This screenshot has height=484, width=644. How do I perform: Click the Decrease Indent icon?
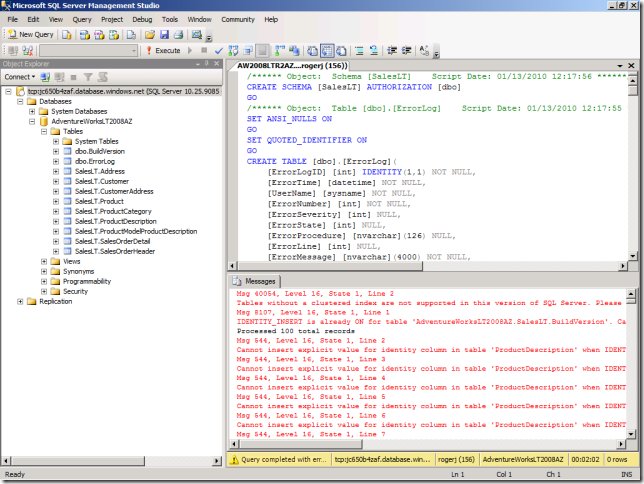pos(392,51)
